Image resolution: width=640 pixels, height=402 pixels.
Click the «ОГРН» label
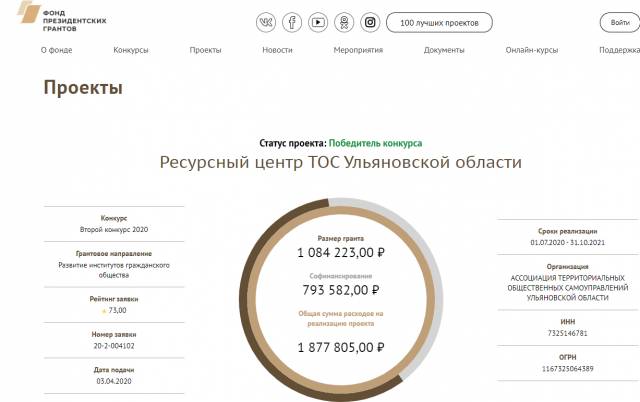pos(567,357)
